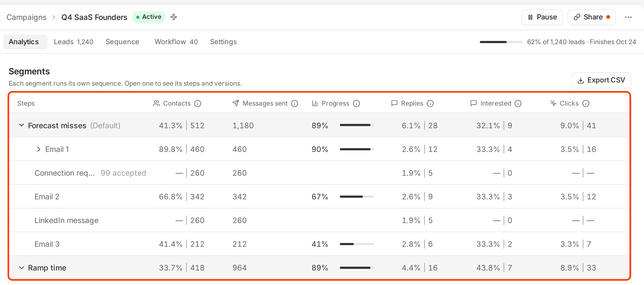Go back to Campaigns breadcrumb
644x285 pixels.
point(26,17)
